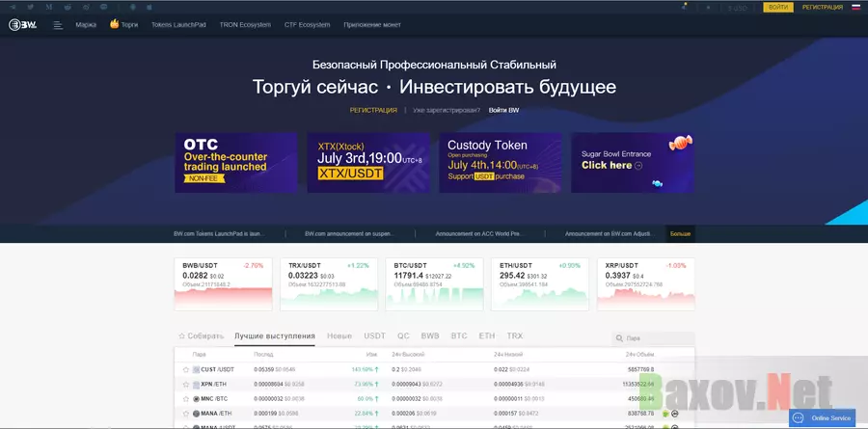The image size is (868, 429).
Task: Open the OTC trading launched banner
Action: tap(236, 163)
